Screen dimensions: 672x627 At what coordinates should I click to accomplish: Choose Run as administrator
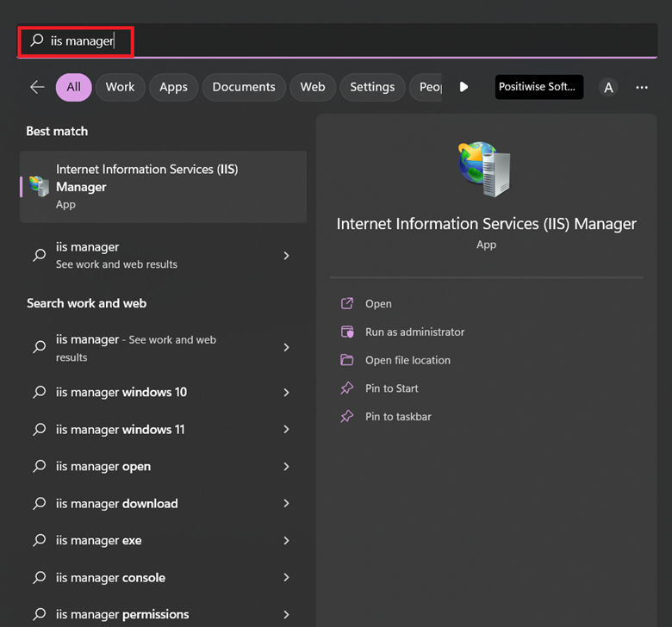pos(415,332)
